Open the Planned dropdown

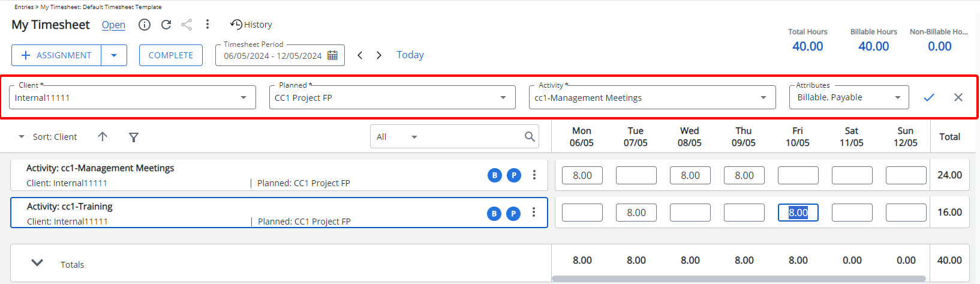tap(392, 97)
